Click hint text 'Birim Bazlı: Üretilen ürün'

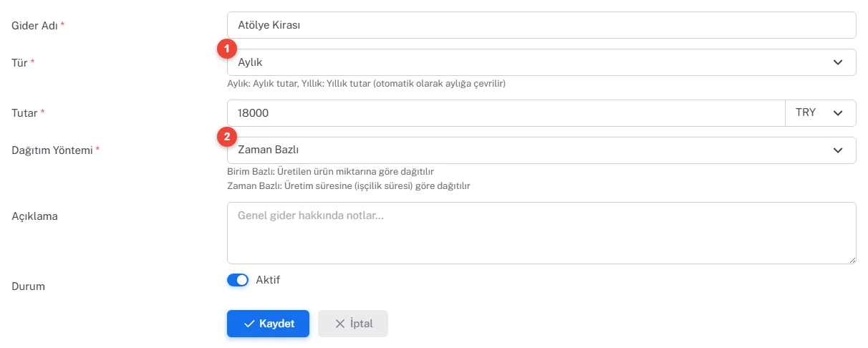coord(330,172)
